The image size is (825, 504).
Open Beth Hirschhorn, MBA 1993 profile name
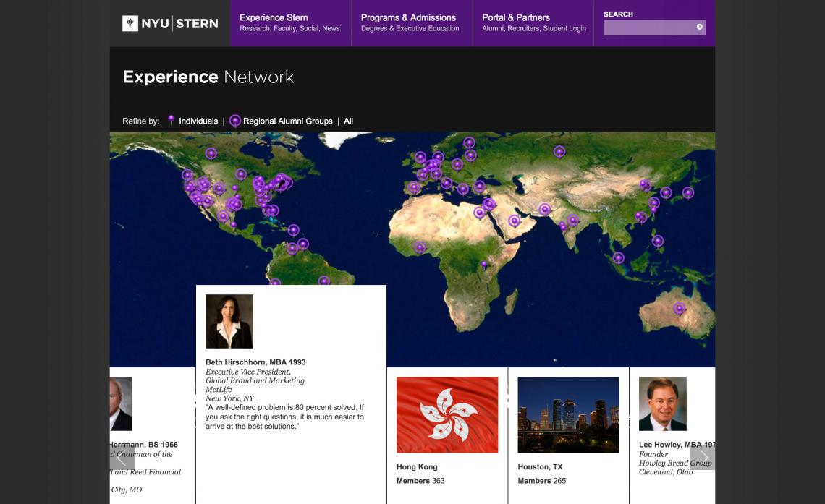point(255,362)
